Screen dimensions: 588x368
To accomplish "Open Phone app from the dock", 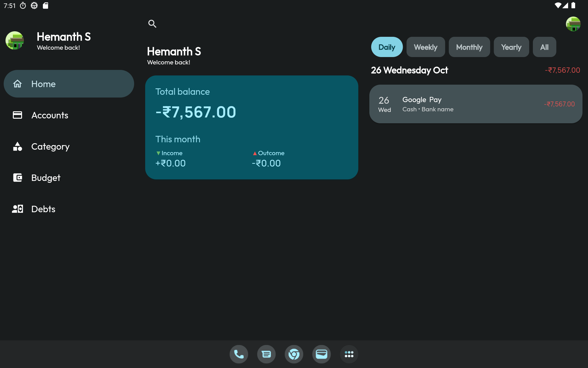I will 239,354.
